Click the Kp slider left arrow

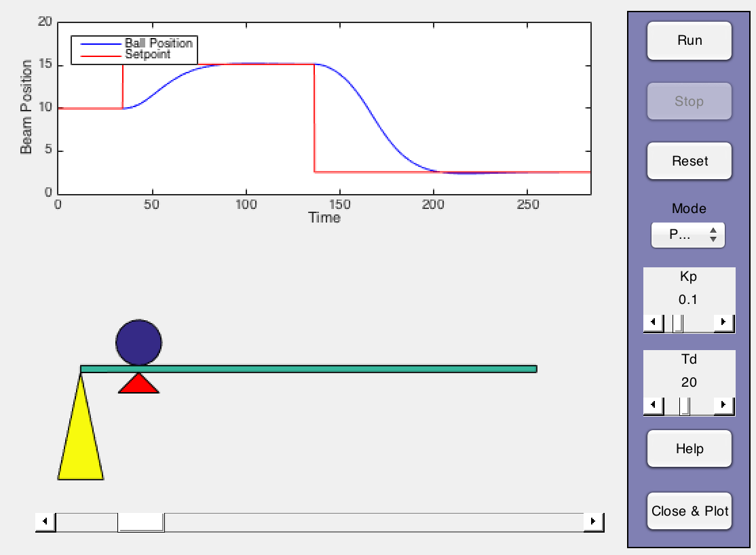click(652, 324)
